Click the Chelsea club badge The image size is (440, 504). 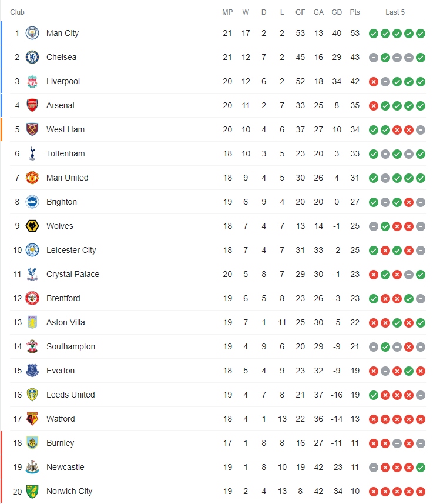coord(32,57)
